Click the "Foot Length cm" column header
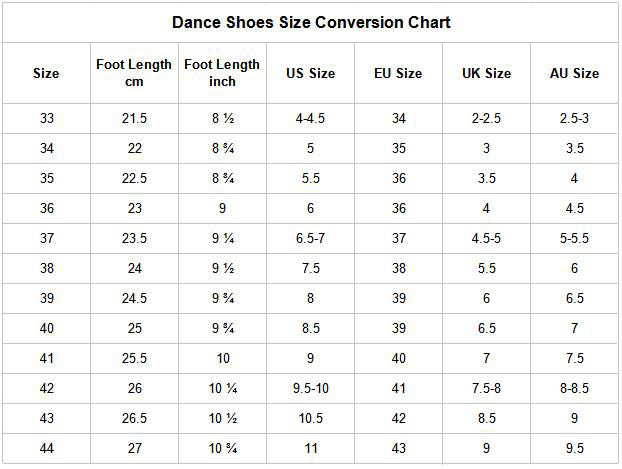The height and width of the screenshot is (469, 622). click(134, 73)
